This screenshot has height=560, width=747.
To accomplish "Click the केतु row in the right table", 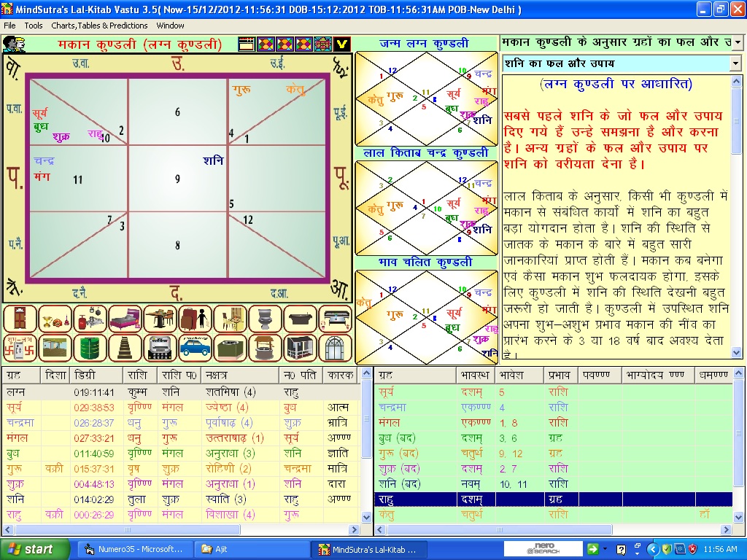I will [553, 514].
